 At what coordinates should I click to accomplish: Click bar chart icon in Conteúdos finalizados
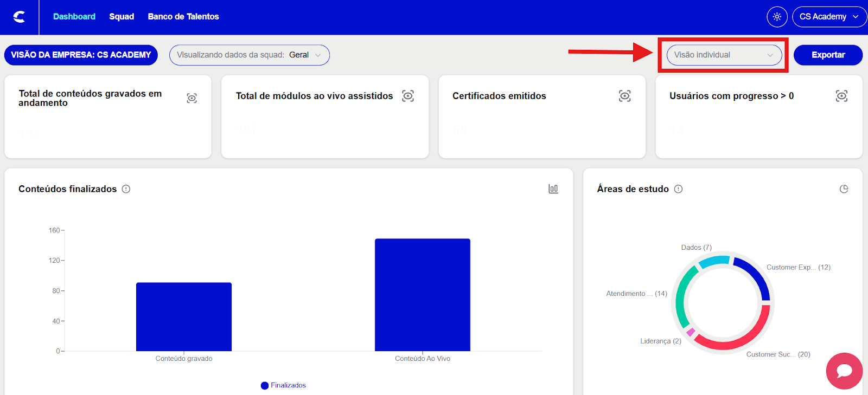click(x=553, y=189)
